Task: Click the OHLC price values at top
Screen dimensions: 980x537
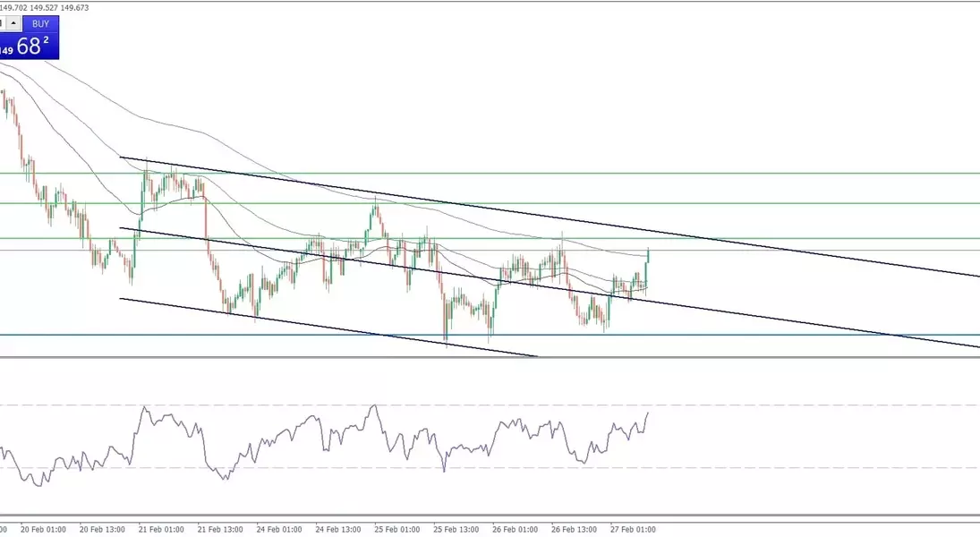Action: coord(45,7)
